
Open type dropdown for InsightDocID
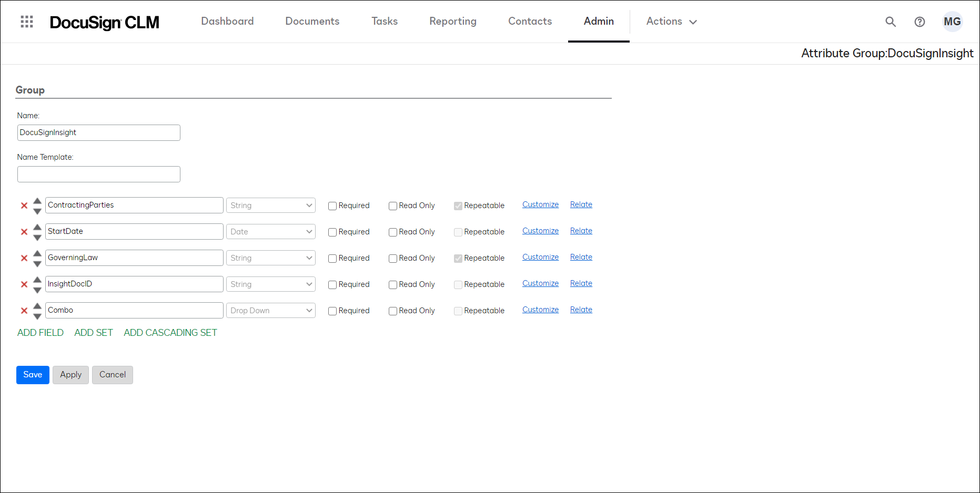pos(271,284)
